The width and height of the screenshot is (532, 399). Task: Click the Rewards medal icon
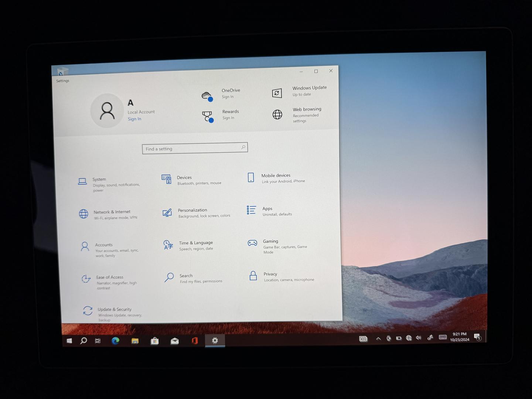(208, 117)
